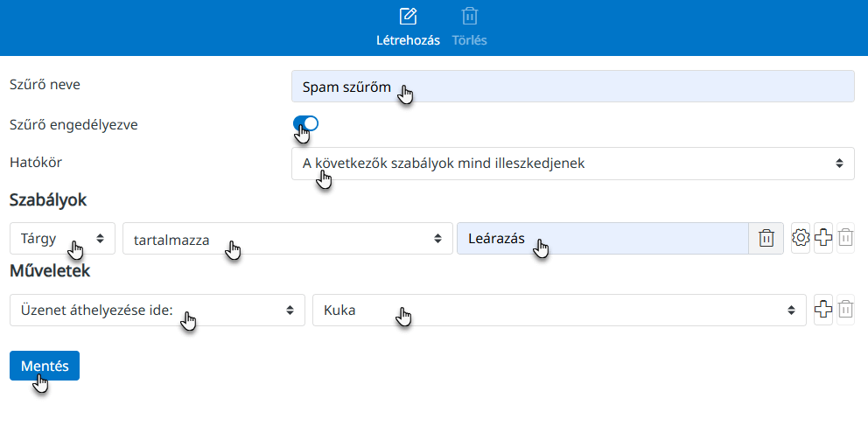Click into the Leárazás rule value field
868x426 pixels.
(602, 238)
